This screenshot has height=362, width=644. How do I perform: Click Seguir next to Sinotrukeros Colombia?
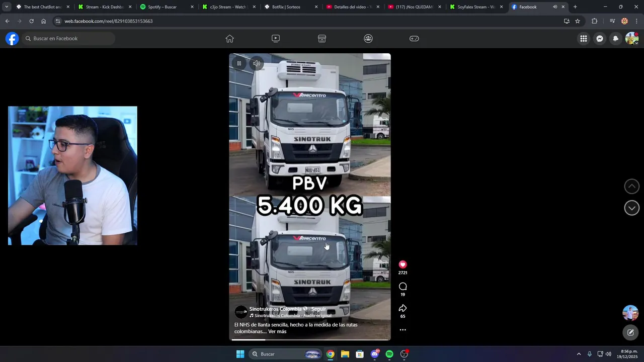(x=318, y=309)
